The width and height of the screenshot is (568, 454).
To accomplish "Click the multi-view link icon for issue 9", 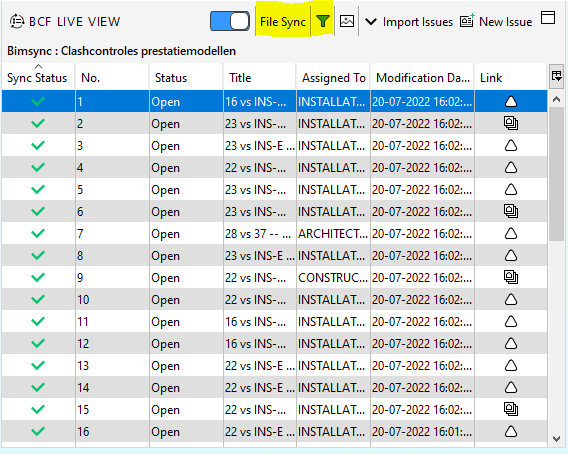I will pos(511,278).
